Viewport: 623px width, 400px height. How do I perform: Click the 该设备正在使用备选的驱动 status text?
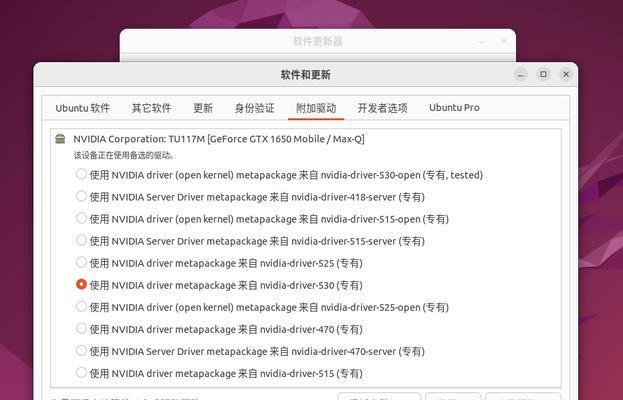point(124,155)
